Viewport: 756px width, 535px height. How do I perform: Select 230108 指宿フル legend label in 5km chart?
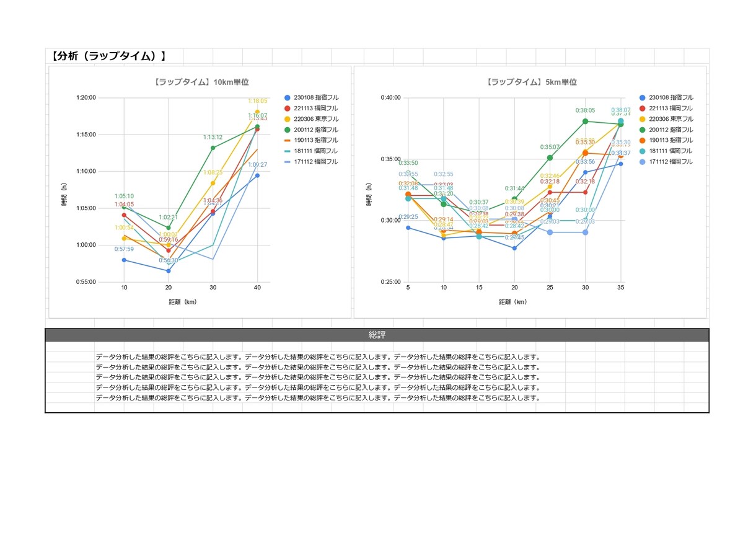coord(671,97)
